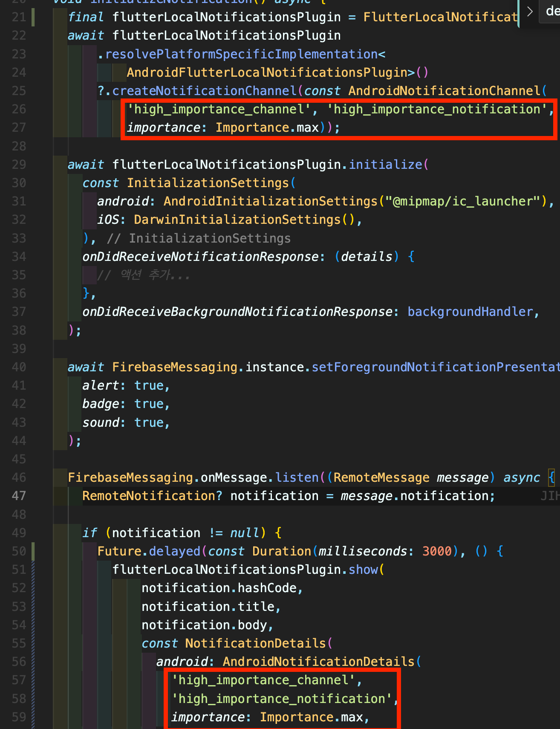Viewport: 560px width, 729px height.
Task: Click 'onDidReceiveNotificationResponse' parameter name
Action: click(x=201, y=257)
